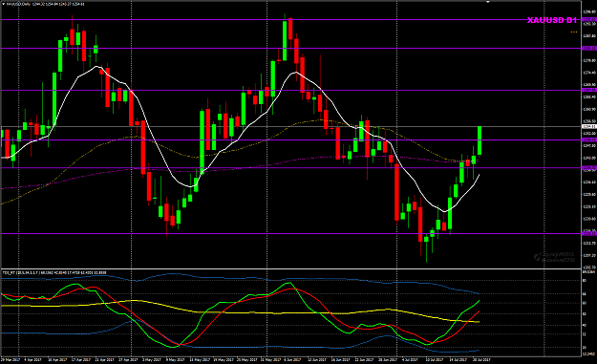Click the small arrow beside XAUUSD,Daily header
This screenshot has width=597, height=364.
click(x=4, y=4)
